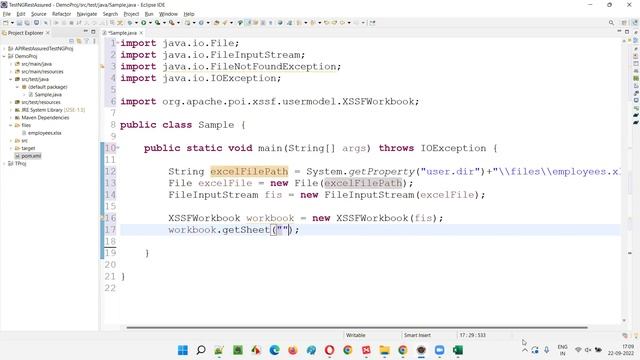Expand the Maven Dependencies node
The height and width of the screenshot is (360, 640).
pos(11,118)
